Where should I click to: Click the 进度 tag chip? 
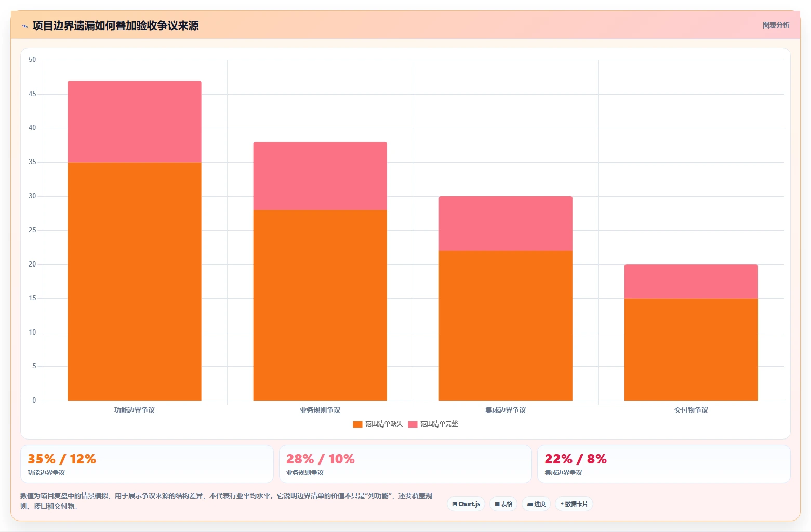[x=536, y=504]
